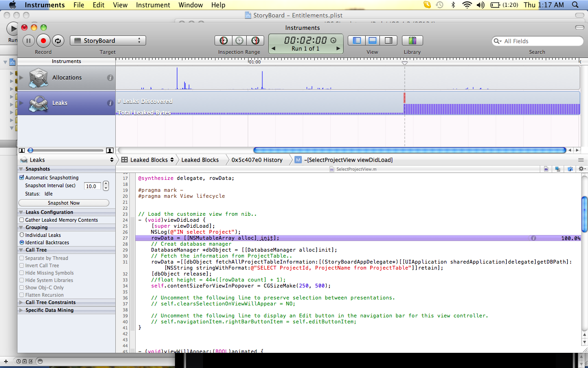This screenshot has width=588, height=368.
Task: Click the zoom-in icon right of track slider
Action: [109, 150]
